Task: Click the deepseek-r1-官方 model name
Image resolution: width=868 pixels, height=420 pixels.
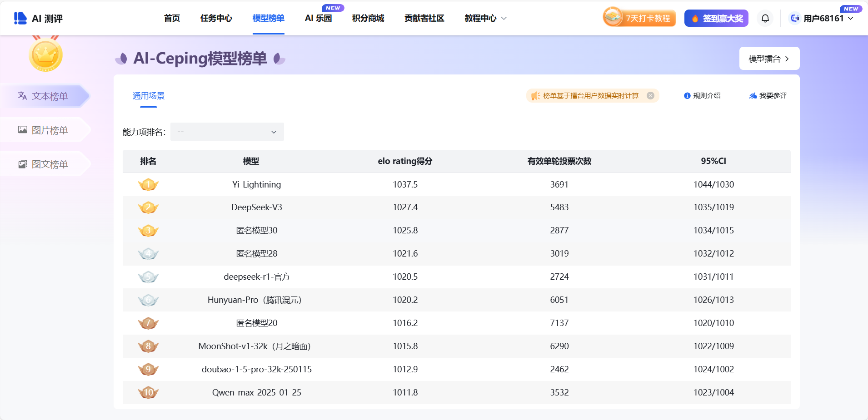Action: point(257,277)
